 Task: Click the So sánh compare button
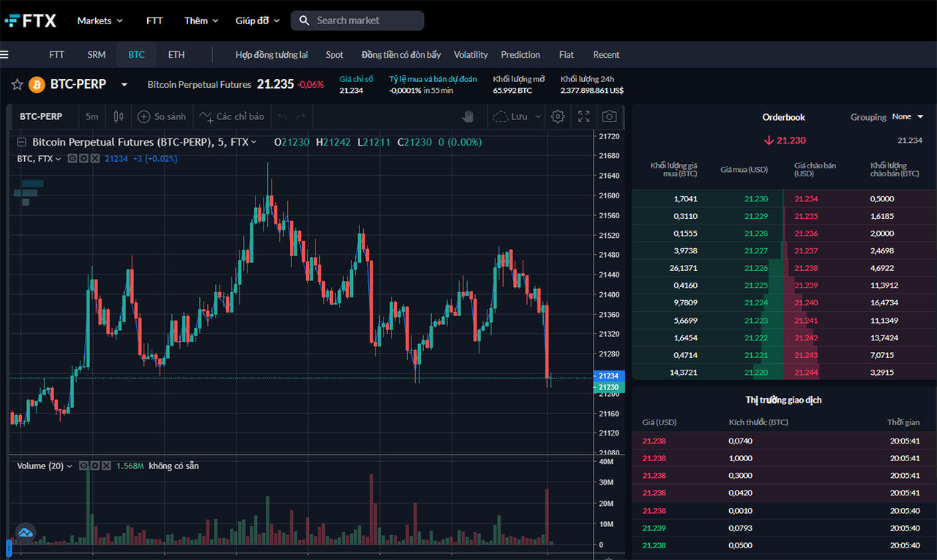click(162, 116)
